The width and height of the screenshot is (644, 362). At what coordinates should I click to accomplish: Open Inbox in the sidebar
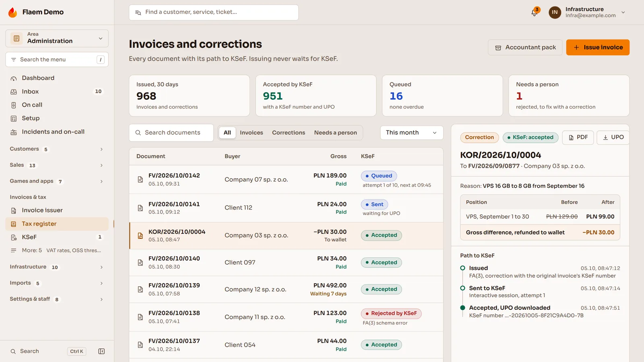[x=57, y=91]
